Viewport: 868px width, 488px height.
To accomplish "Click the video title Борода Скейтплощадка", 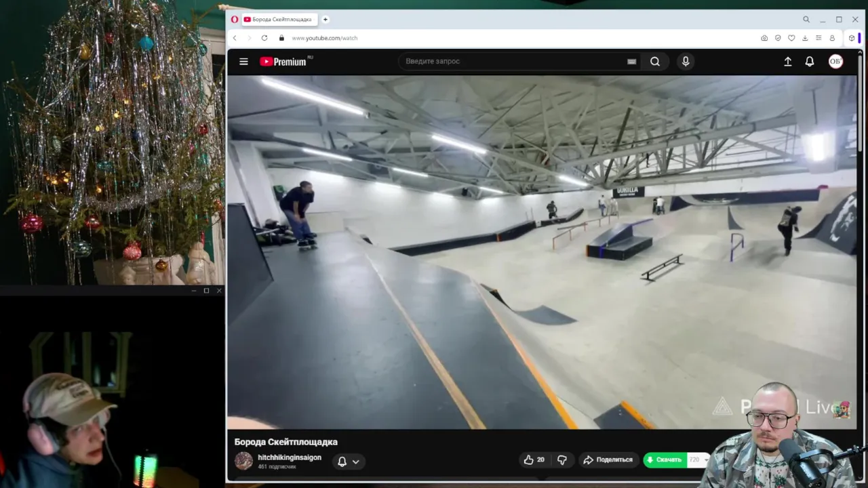I will 285,442.
